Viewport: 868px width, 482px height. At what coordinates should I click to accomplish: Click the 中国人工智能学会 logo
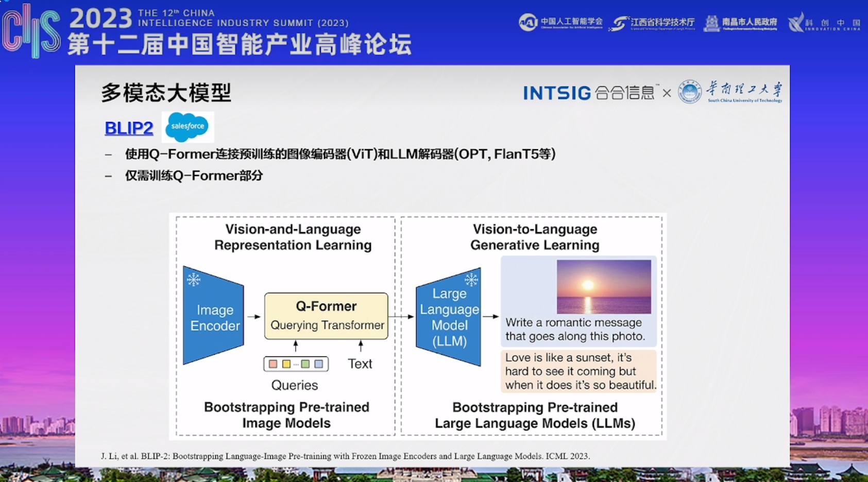[560, 22]
